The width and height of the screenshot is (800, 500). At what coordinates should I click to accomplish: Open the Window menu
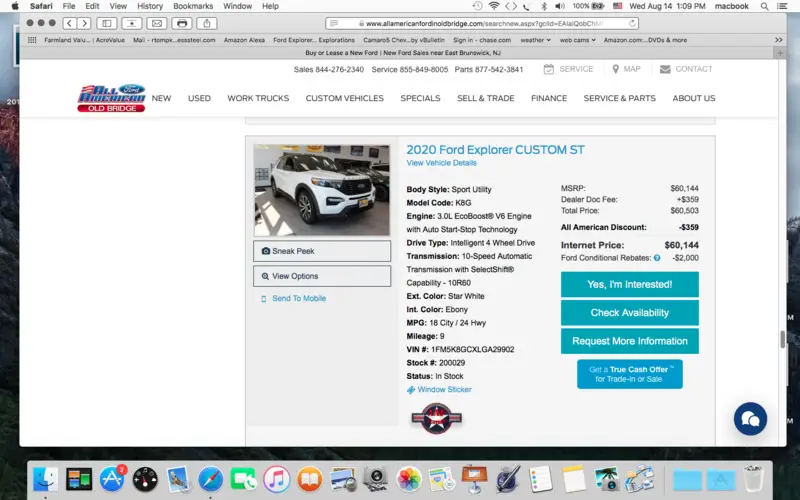237,6
